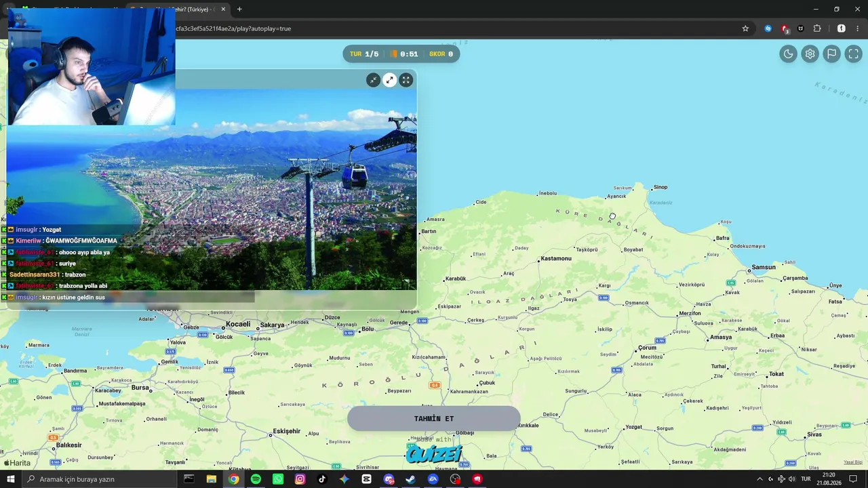Open a new browser tab

(x=239, y=9)
